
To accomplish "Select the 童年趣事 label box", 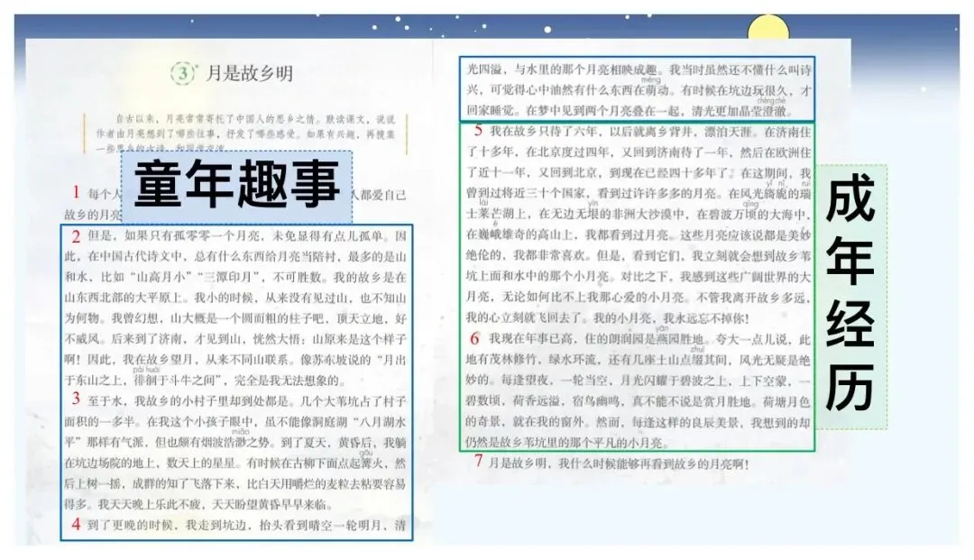I will (x=236, y=186).
